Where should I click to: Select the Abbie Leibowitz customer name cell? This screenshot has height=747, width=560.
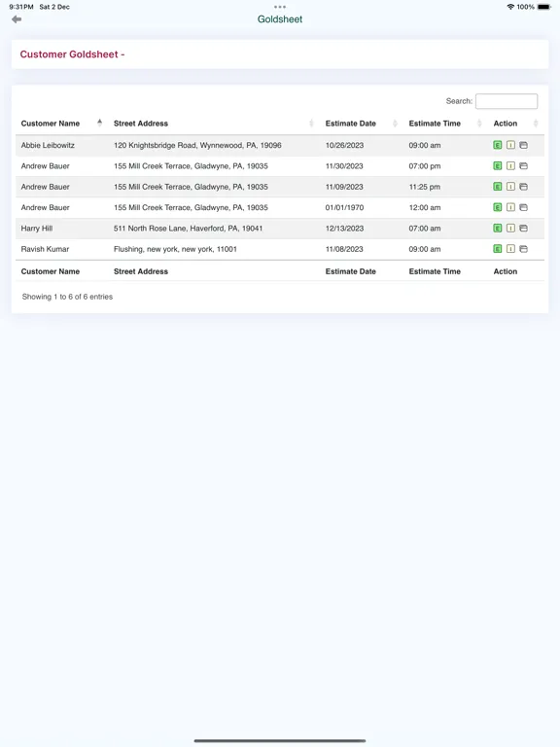(x=48, y=145)
